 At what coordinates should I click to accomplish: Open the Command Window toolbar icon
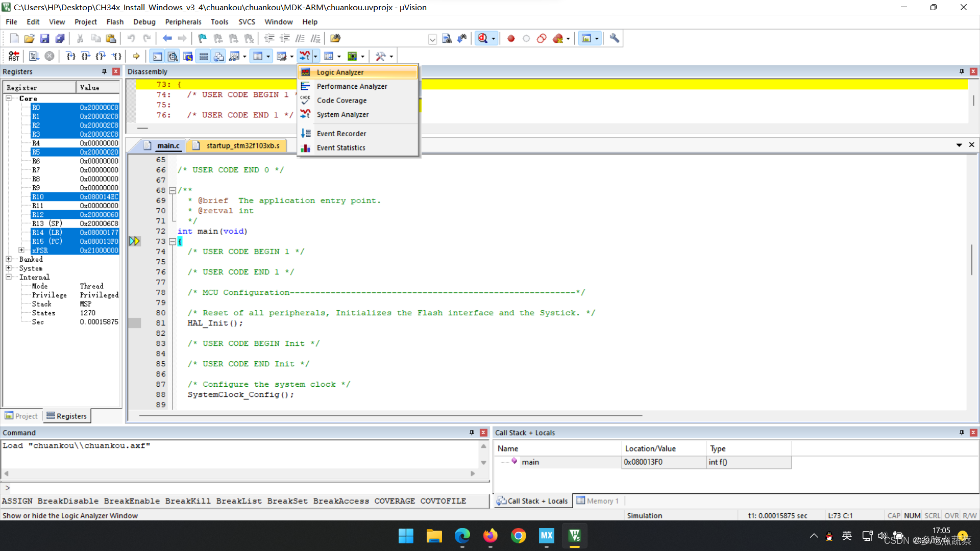click(x=158, y=56)
